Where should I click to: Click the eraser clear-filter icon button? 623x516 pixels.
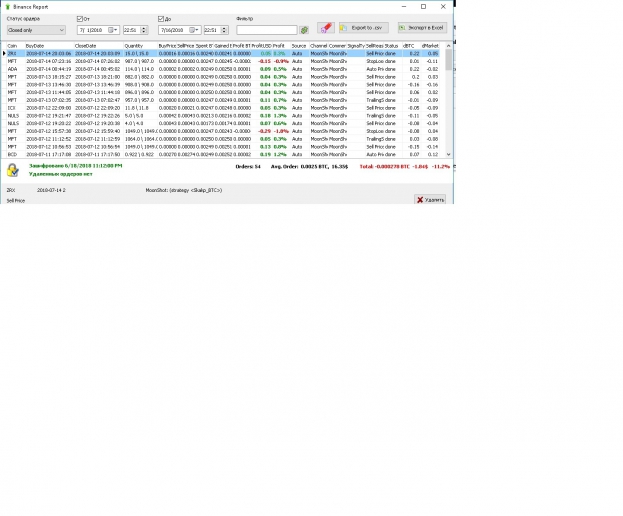coord(325,28)
